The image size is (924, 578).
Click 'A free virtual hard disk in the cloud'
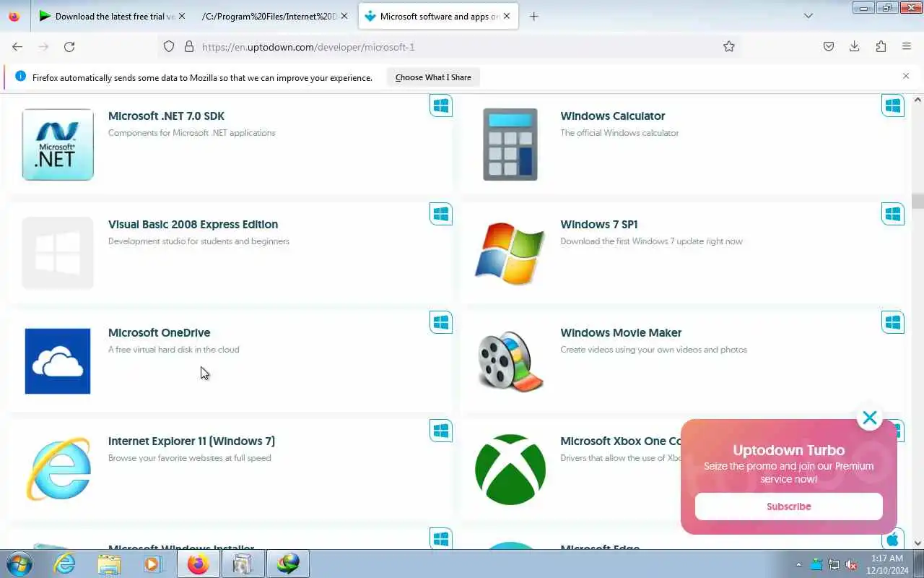coord(173,350)
